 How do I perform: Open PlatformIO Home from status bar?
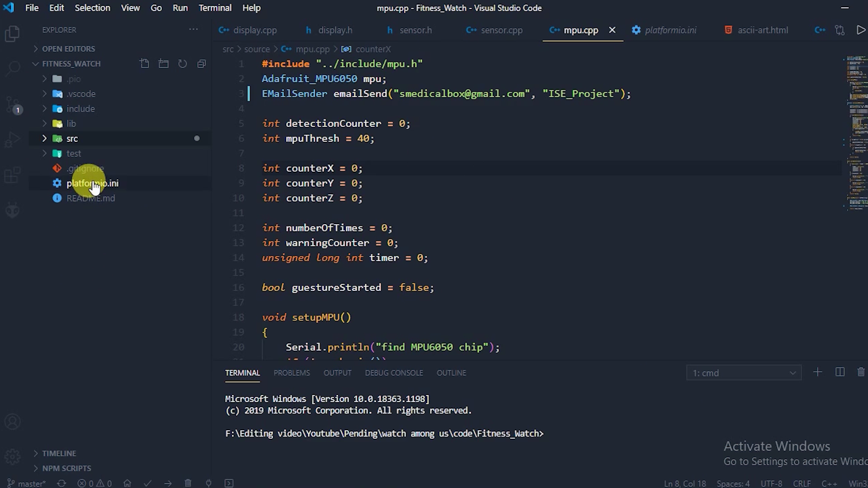(x=127, y=483)
